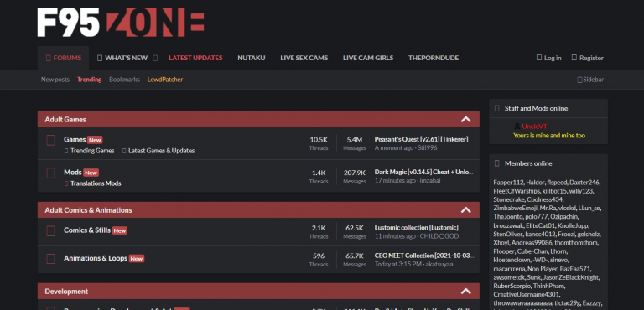The image size is (644, 310).
Task: Open member CreativeUsername4301 profile
Action: 527,294
